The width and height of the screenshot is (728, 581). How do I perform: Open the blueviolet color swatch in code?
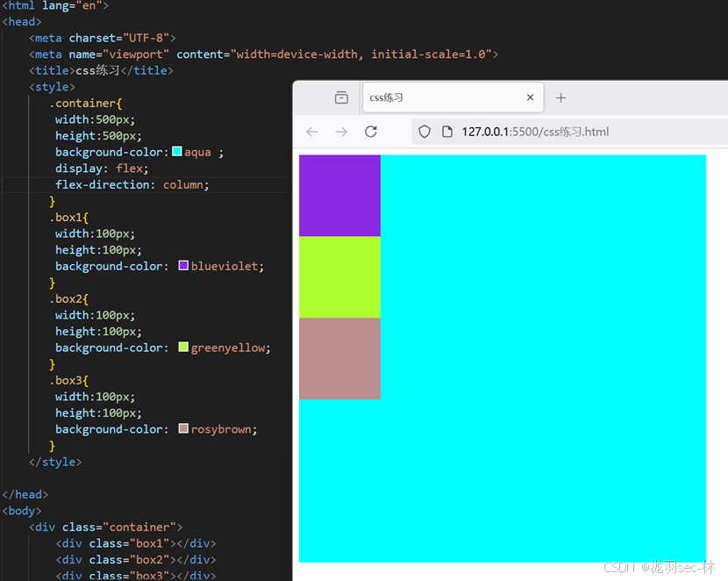[183, 265]
